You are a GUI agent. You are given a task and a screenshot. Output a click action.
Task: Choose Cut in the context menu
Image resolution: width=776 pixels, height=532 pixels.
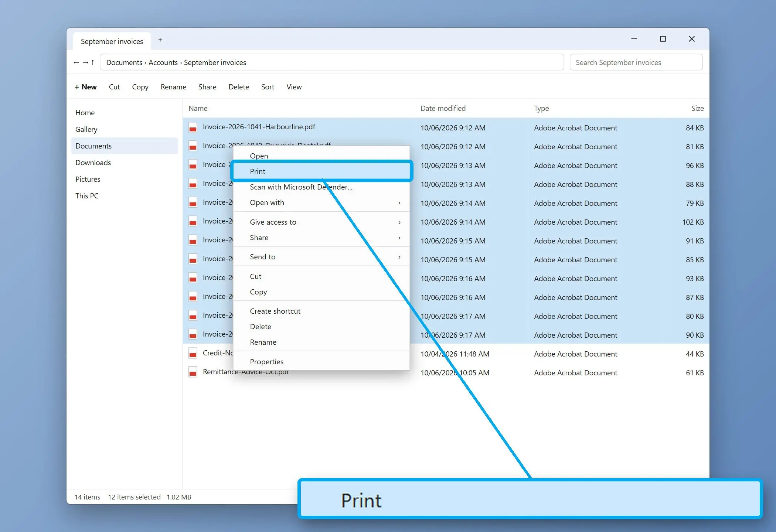(321, 276)
